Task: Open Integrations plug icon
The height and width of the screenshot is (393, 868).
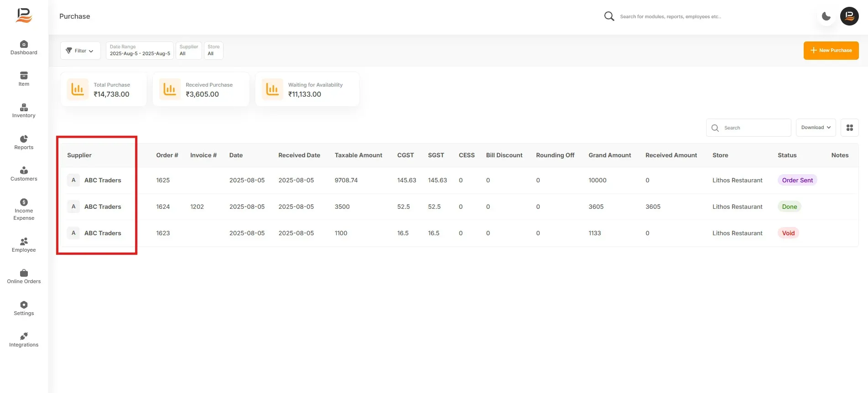Action: click(x=24, y=336)
